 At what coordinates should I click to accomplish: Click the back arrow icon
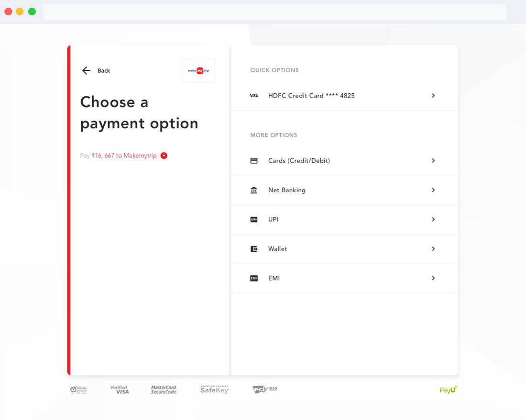[86, 71]
